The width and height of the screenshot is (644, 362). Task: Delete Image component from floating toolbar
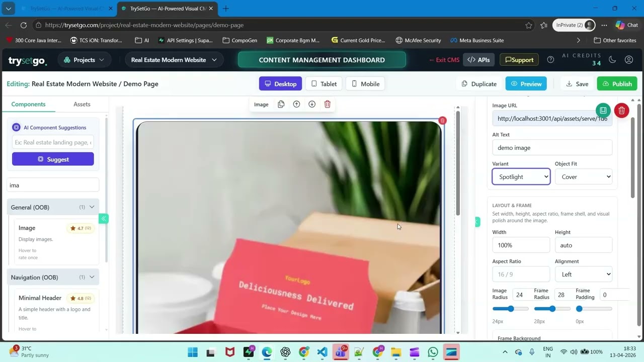pos(328,104)
